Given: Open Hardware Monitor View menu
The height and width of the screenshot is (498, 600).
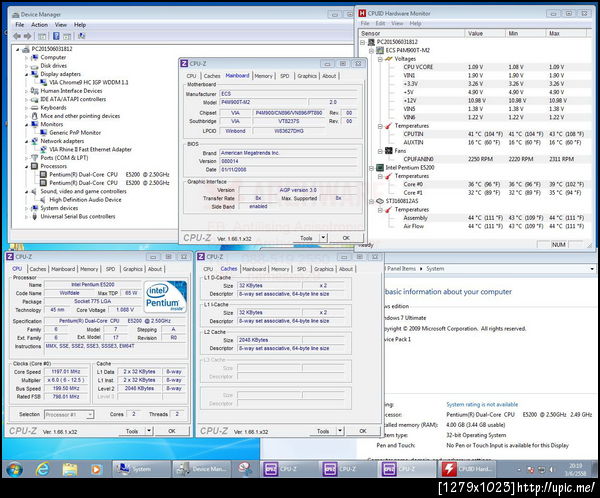Looking at the screenshot, I should point(397,23).
